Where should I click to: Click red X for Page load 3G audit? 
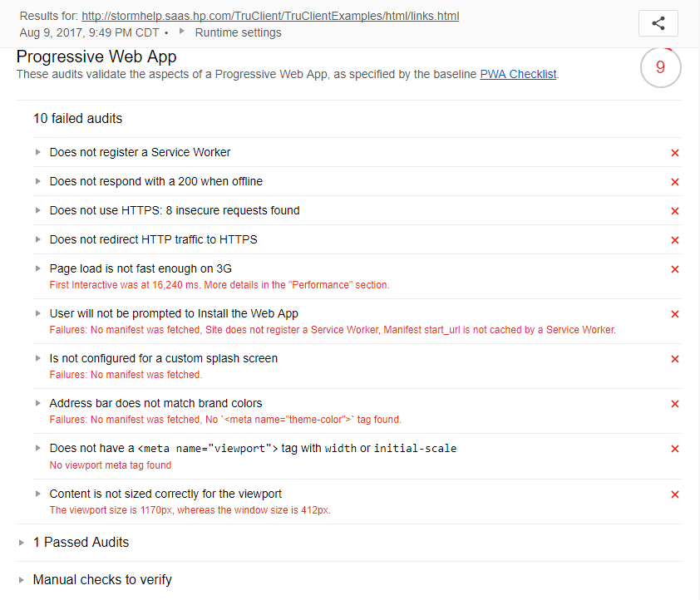[674, 269]
